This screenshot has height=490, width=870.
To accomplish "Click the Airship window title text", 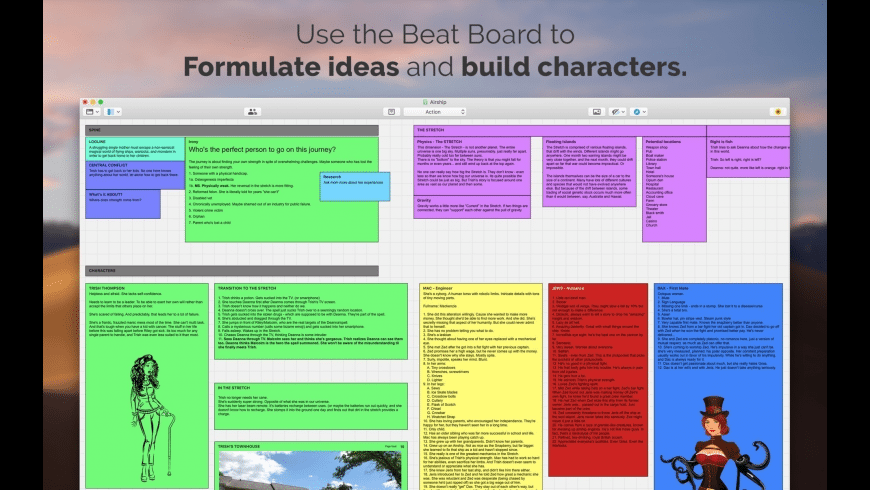I will tap(438, 102).
